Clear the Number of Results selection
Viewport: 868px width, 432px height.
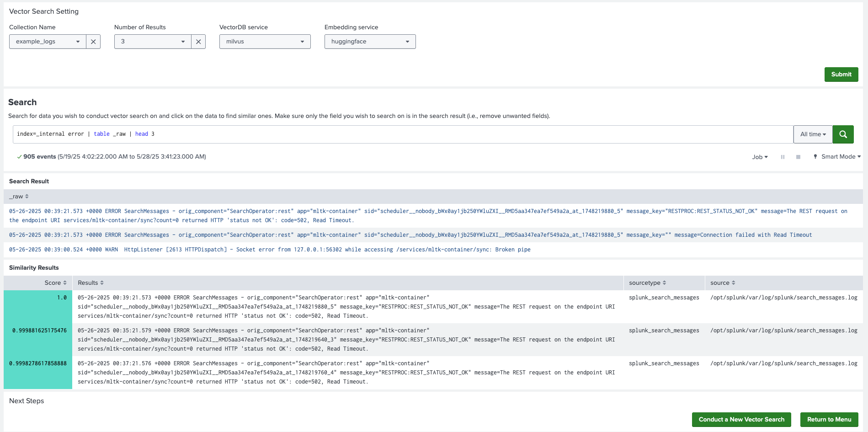pyautogui.click(x=198, y=42)
